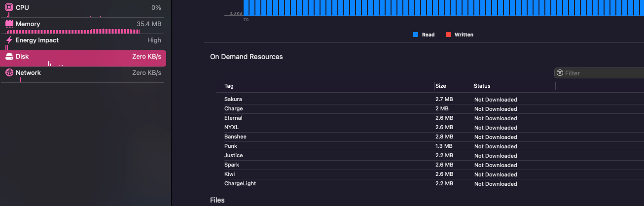Click the Zero KB/s Network value
Image resolution: width=644 pixels, height=206 pixels.
[147, 72]
